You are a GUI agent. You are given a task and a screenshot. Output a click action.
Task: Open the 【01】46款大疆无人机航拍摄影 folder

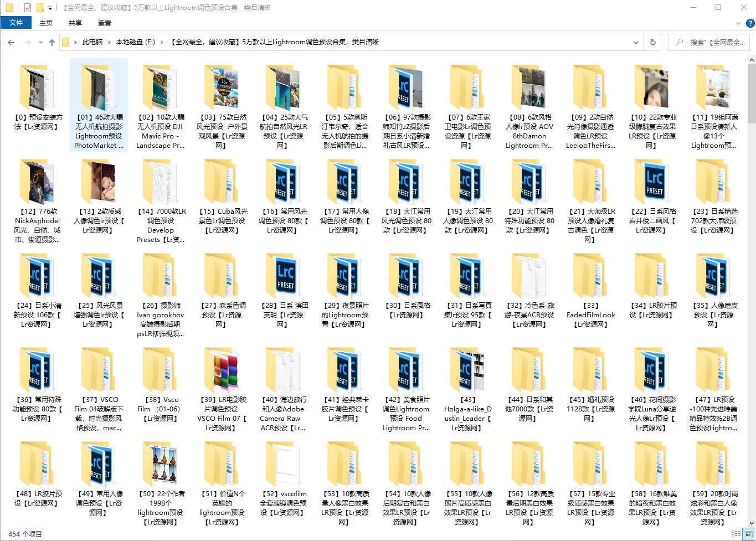tap(99, 105)
